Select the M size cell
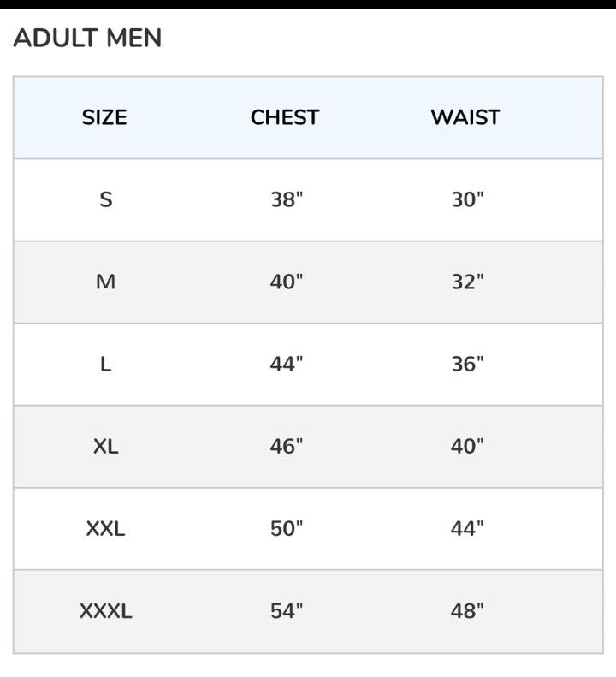Screen dimensions: 616x677 pyautogui.click(x=105, y=282)
